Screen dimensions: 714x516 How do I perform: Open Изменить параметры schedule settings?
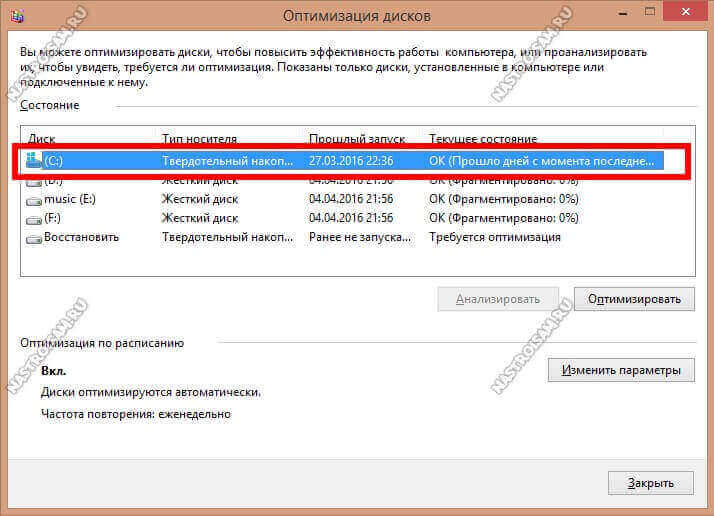tap(621, 370)
